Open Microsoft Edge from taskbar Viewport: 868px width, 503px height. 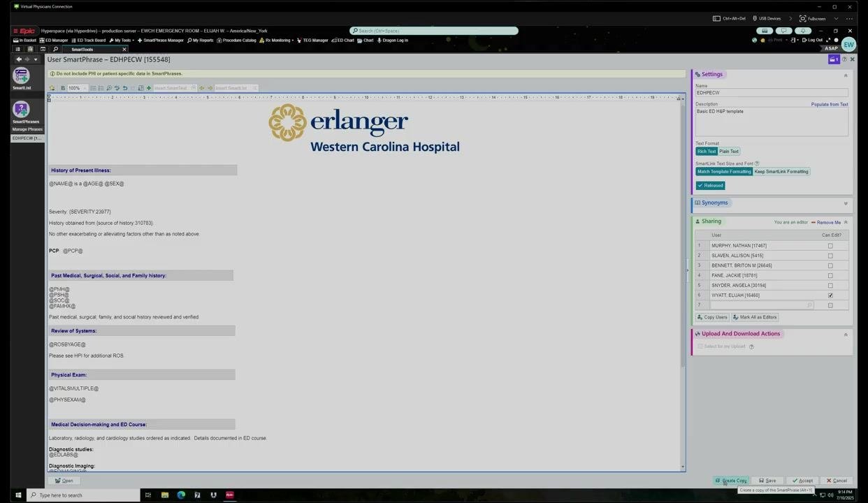(181, 495)
